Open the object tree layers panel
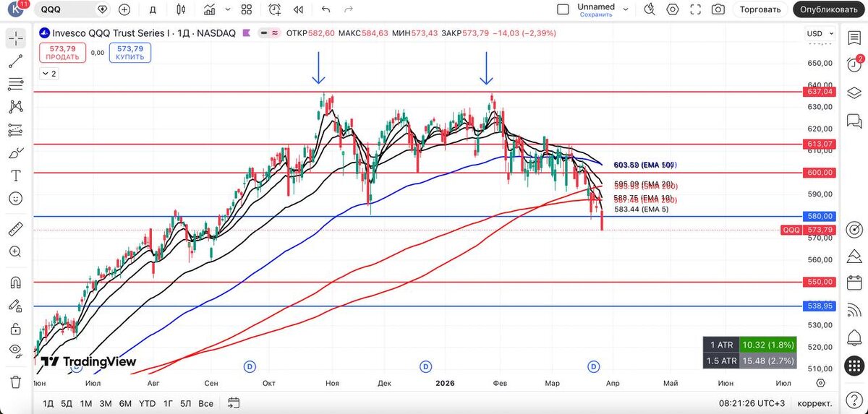This screenshot has width=868, height=414. coord(855,92)
